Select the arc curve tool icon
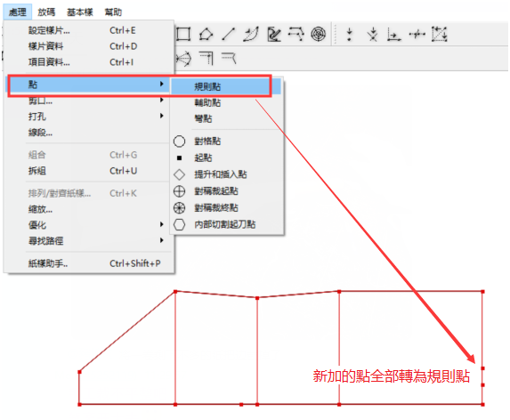The width and height of the screenshot is (510, 420). [x=251, y=34]
